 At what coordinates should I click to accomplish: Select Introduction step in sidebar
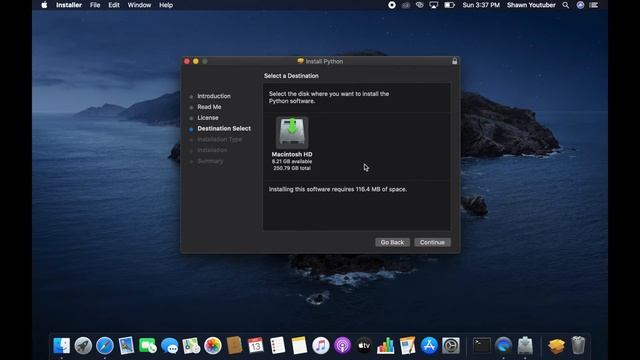[214, 96]
